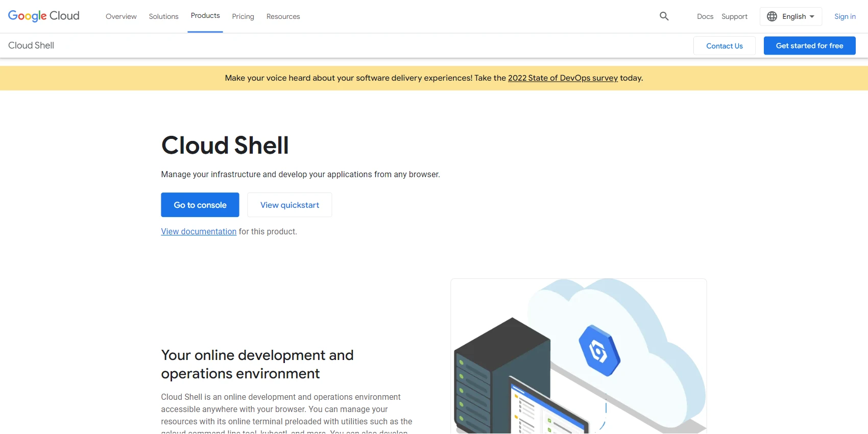Image resolution: width=868 pixels, height=434 pixels.
Task: Click the View quickstart button
Action: (290, 205)
